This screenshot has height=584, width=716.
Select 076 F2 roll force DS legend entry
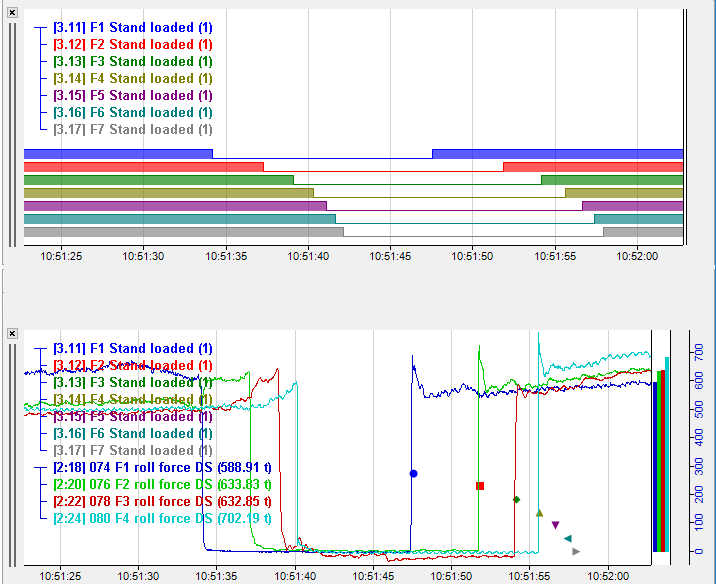tap(148, 484)
